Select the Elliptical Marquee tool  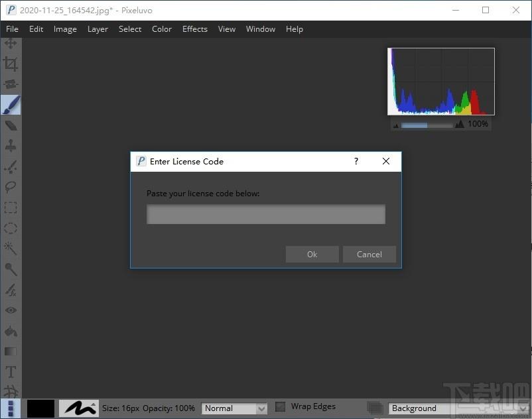(11, 228)
